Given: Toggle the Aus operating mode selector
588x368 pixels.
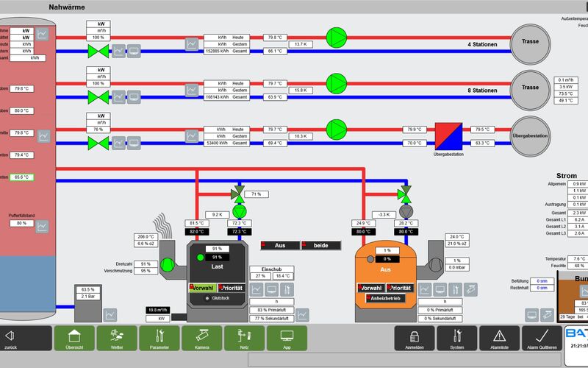Looking at the screenshot, I should click(x=280, y=246).
